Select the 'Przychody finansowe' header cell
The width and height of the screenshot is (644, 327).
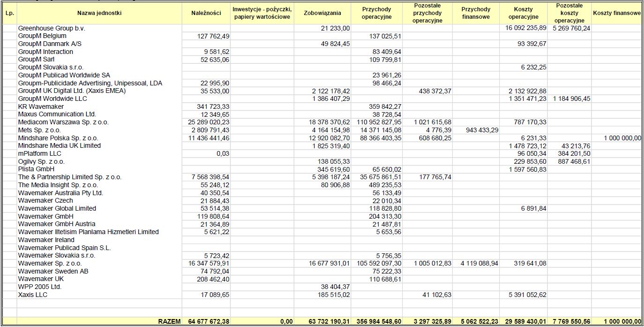[476, 13]
